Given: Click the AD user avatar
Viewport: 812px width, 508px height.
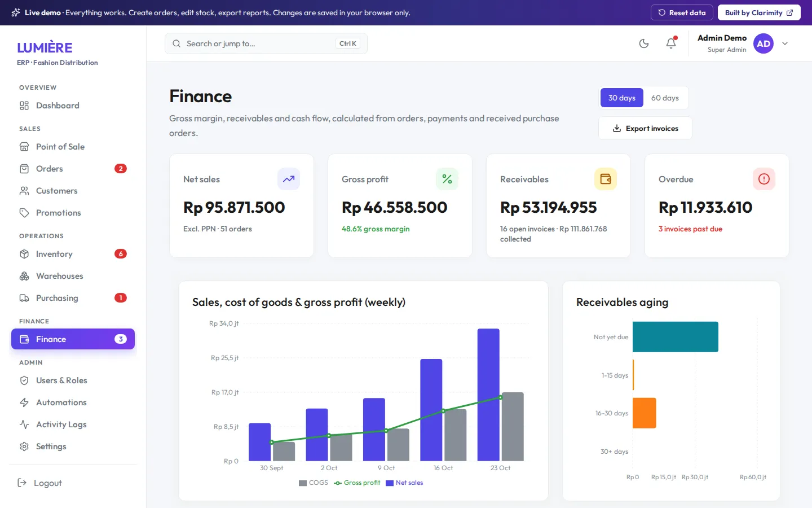Looking at the screenshot, I should pyautogui.click(x=764, y=43).
